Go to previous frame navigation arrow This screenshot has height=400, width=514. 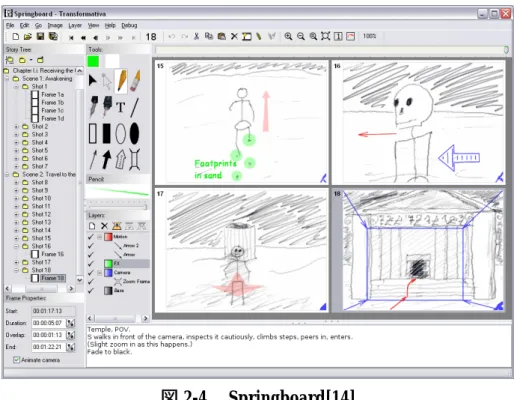tap(96, 38)
